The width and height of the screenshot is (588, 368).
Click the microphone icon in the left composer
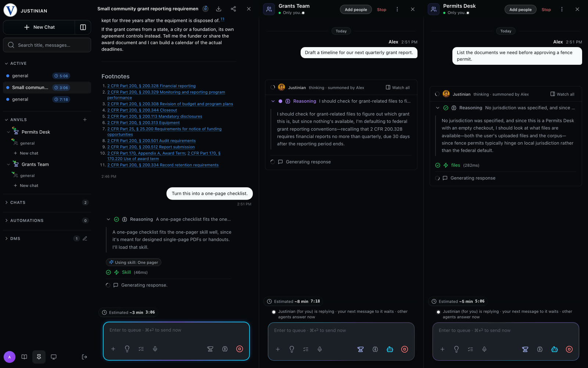155,349
